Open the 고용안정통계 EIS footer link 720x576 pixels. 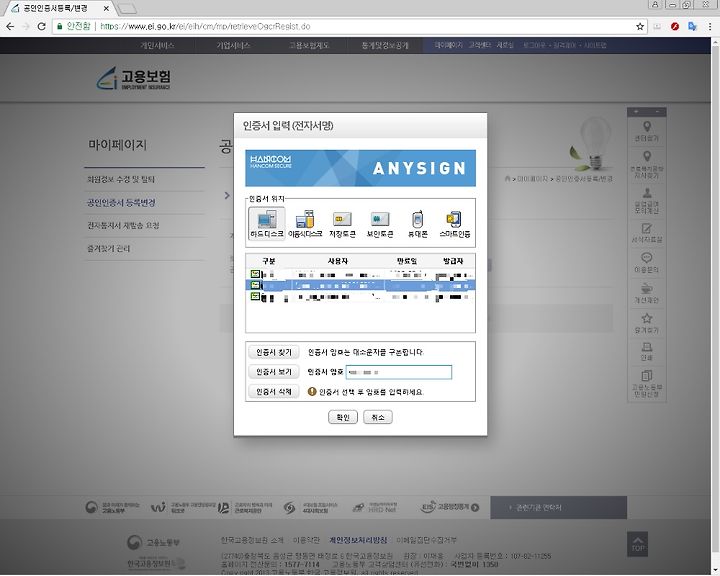pyautogui.click(x=450, y=507)
